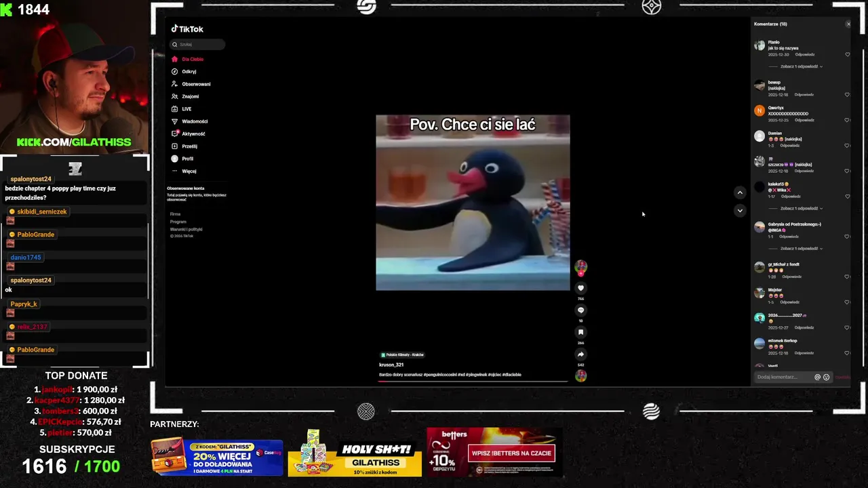Viewport: 868px width, 488px height.
Task: Like miłomek Berkop's comment
Action: point(847,353)
